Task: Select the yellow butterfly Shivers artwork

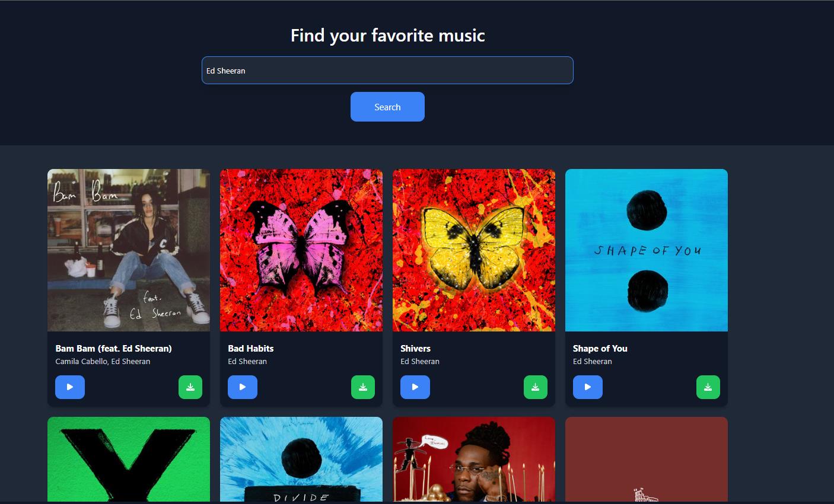Action: tap(474, 250)
